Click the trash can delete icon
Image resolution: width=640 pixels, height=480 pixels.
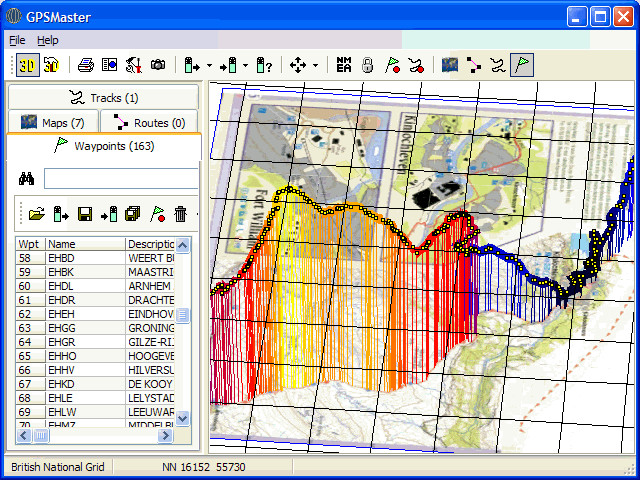point(180,214)
